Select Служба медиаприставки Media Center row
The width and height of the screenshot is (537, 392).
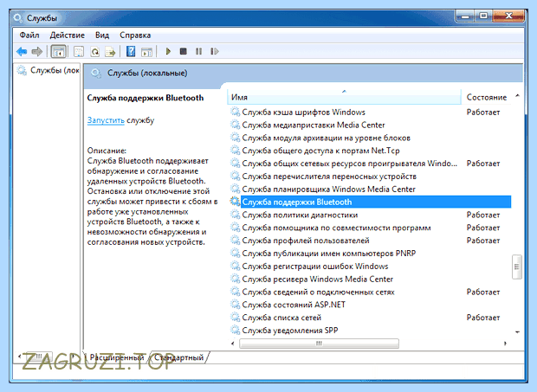371,125
